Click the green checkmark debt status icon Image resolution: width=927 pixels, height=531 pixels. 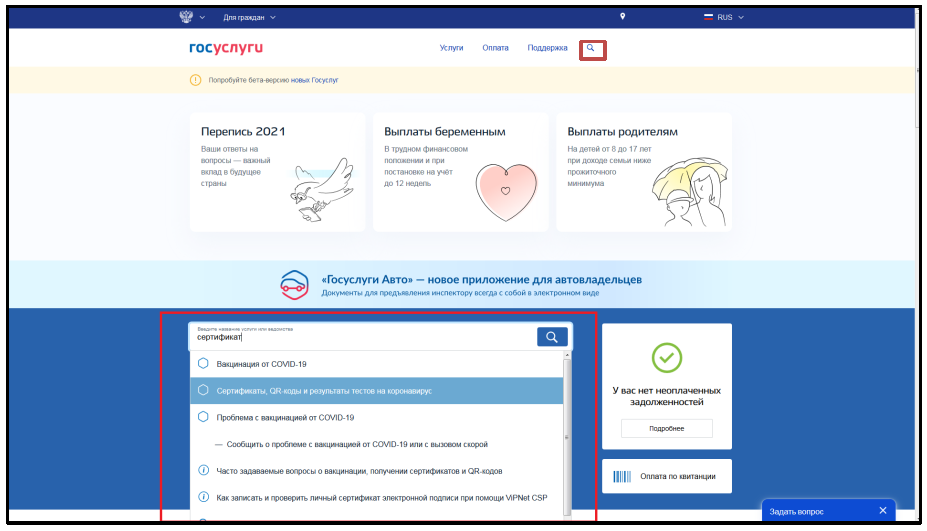[x=667, y=358]
